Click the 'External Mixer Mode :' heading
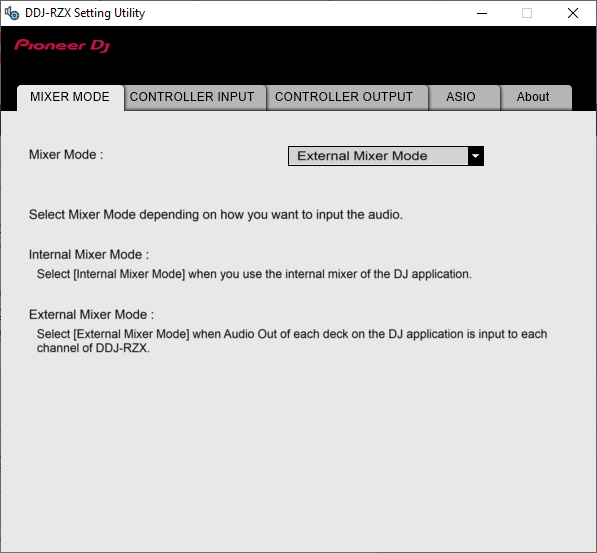Image resolution: width=597 pixels, height=553 pixels. tap(91, 315)
